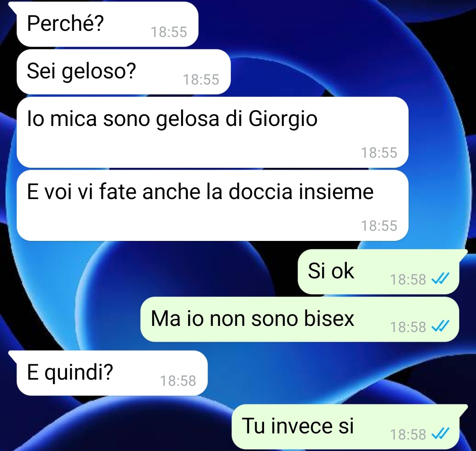The width and height of the screenshot is (476, 451).
Task: Tap the 'Perché?' message bubble
Action: click(x=108, y=24)
